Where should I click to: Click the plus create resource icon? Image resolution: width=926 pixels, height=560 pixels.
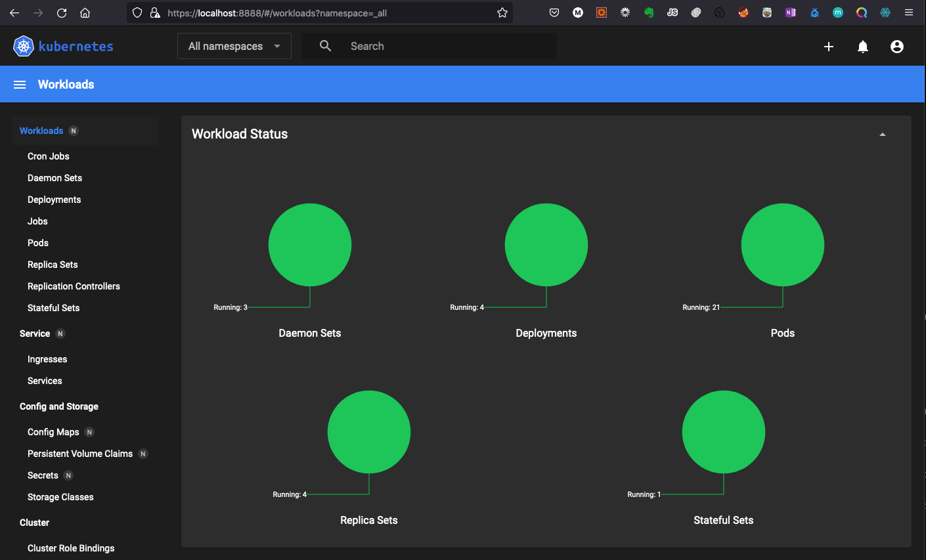(x=829, y=47)
